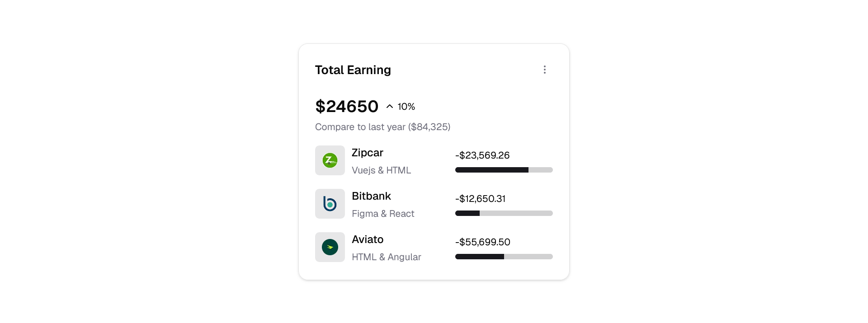This screenshot has width=868, height=323.
Task: Select the Bitbank company name
Action: click(371, 196)
